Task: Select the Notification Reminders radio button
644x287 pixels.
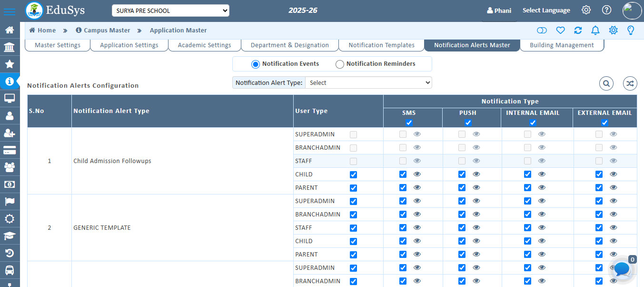Action: click(340, 64)
